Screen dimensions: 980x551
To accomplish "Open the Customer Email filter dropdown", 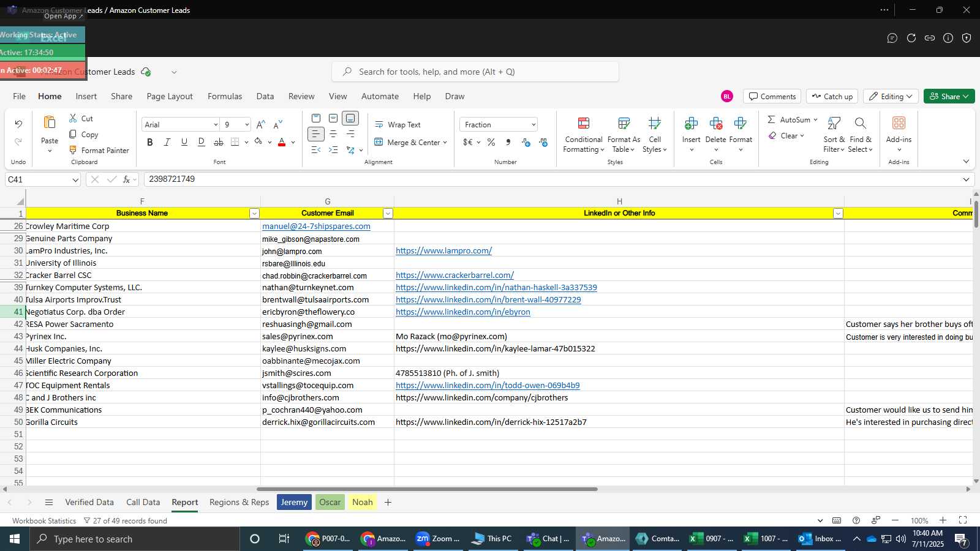I will pyautogui.click(x=388, y=213).
